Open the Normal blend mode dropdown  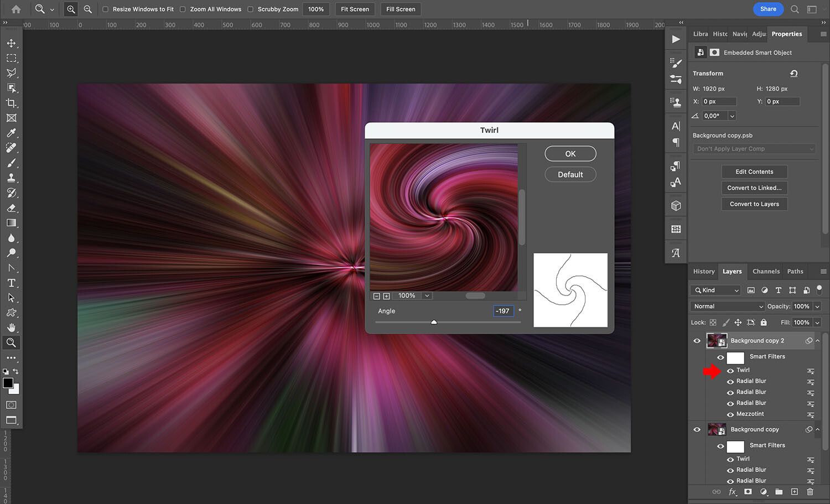click(727, 306)
